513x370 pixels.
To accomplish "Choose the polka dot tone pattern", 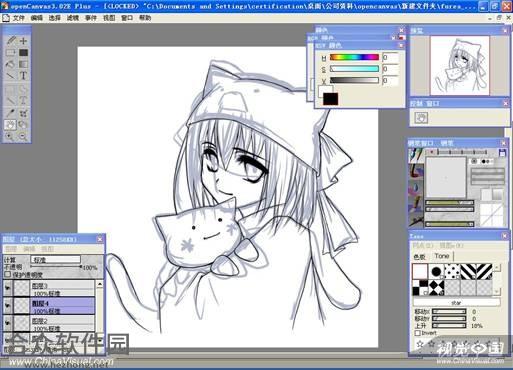I will tap(452, 272).
